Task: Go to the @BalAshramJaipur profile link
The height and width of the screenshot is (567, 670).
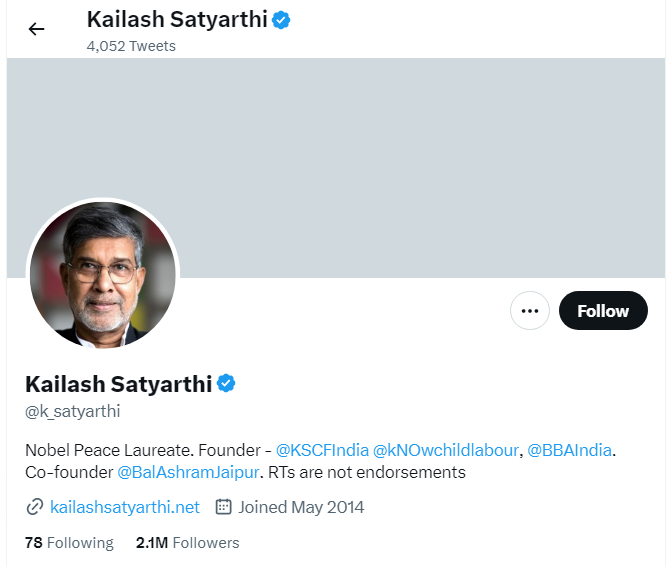Action: click(x=189, y=472)
